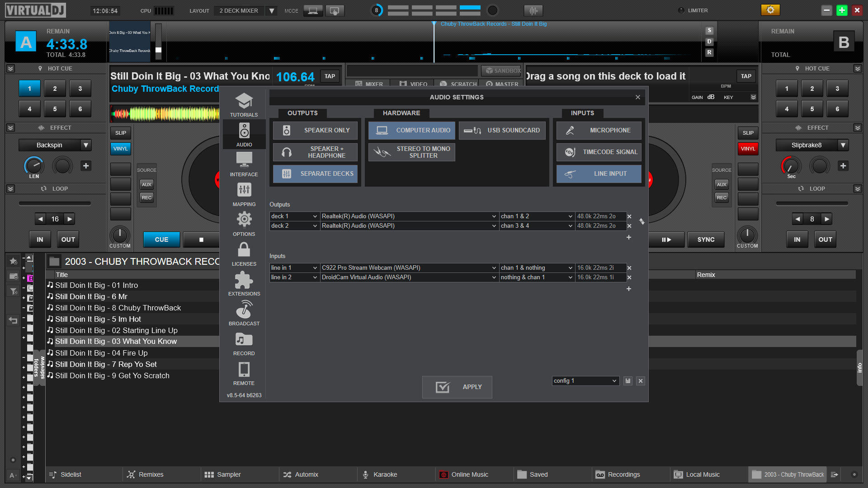The height and width of the screenshot is (488, 868).
Task: Toggle the Limiter indicator
Action: (681, 10)
